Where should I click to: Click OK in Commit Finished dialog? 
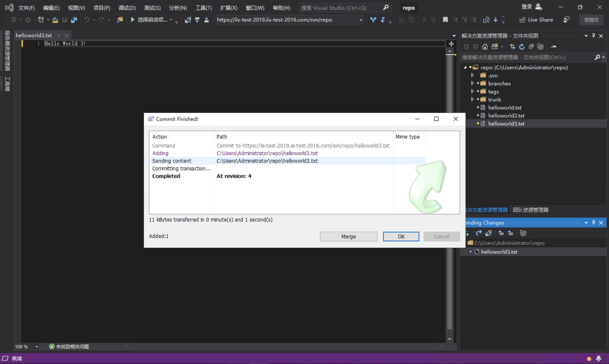coord(401,237)
